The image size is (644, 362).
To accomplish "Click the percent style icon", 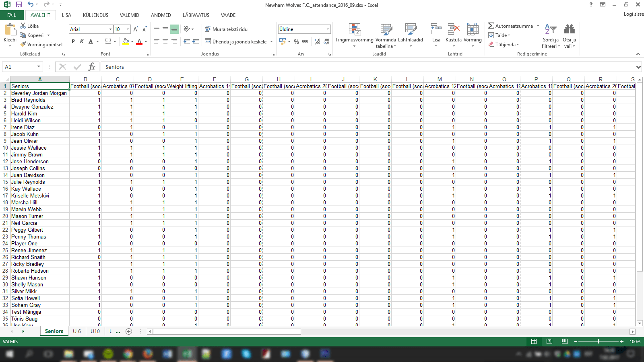I will 296,41.
